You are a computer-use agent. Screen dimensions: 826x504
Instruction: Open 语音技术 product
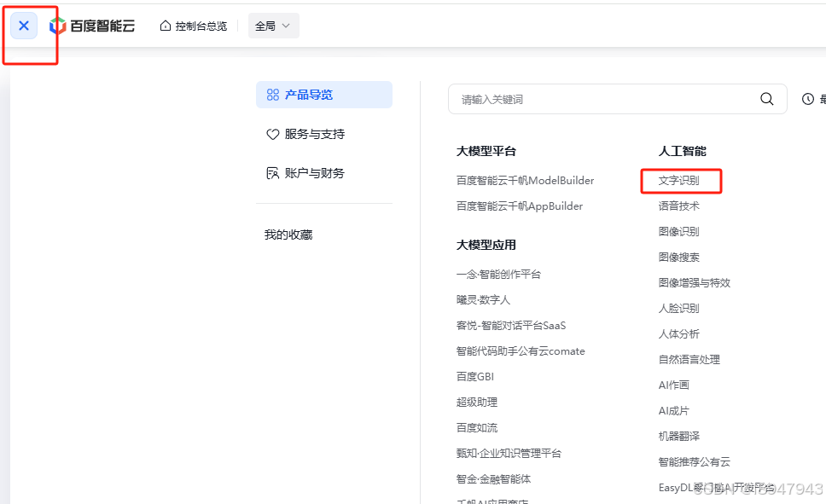click(x=679, y=206)
